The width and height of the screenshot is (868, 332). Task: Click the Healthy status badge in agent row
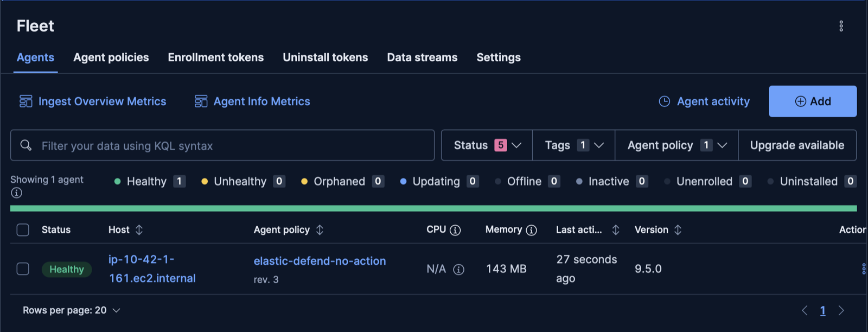tap(67, 270)
